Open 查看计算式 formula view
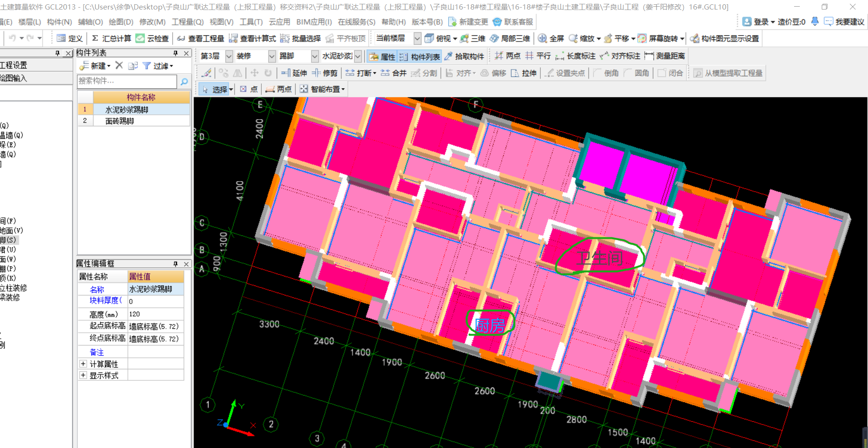This screenshot has width=868, height=448. pyautogui.click(x=252, y=39)
